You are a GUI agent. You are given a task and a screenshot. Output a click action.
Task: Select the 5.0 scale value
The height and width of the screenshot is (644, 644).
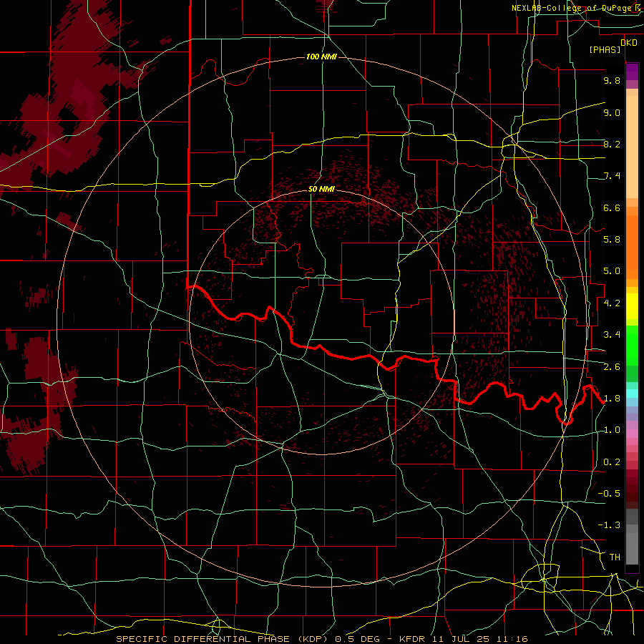612,271
